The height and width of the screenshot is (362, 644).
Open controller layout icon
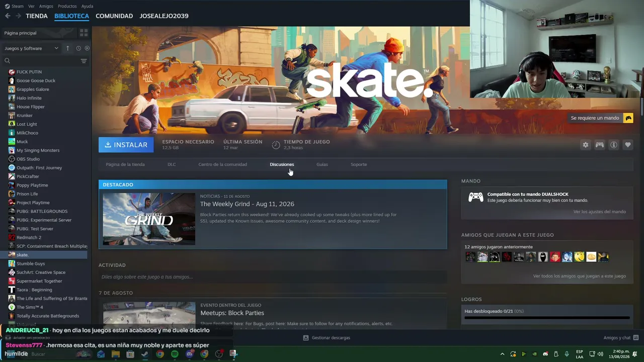click(x=600, y=145)
